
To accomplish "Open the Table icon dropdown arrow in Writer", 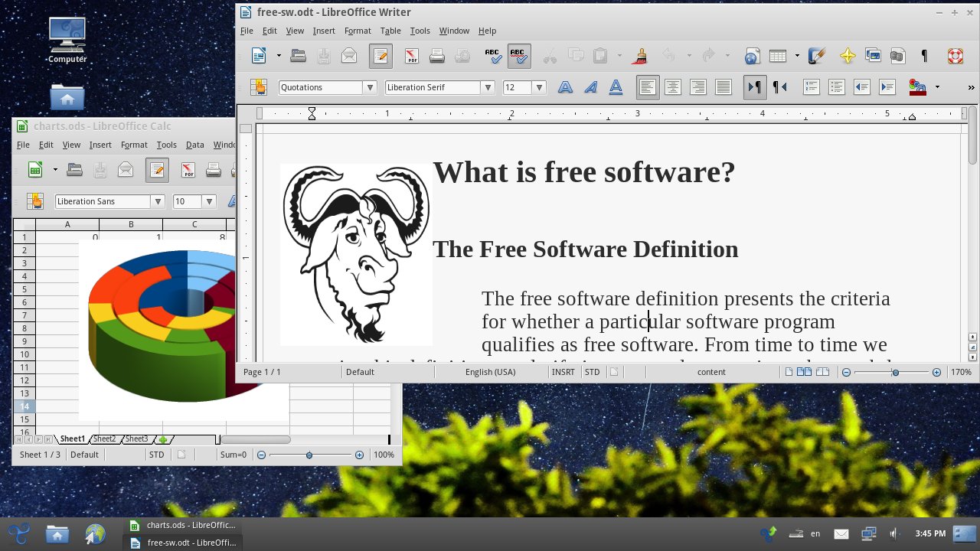I will point(797,55).
